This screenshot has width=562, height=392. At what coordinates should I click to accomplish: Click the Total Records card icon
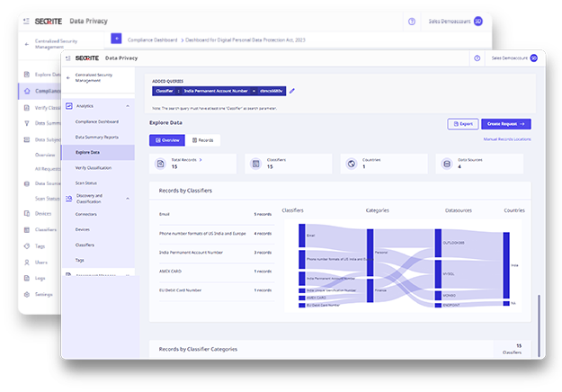159,164
